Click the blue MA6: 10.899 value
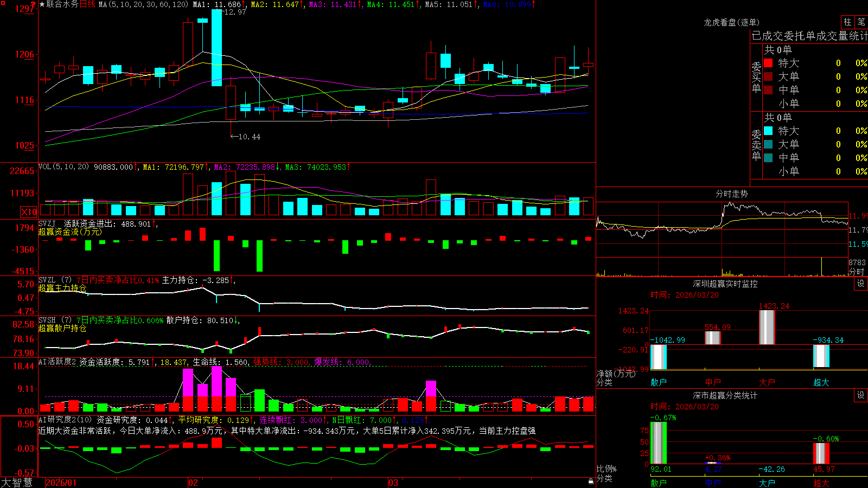 509,4
